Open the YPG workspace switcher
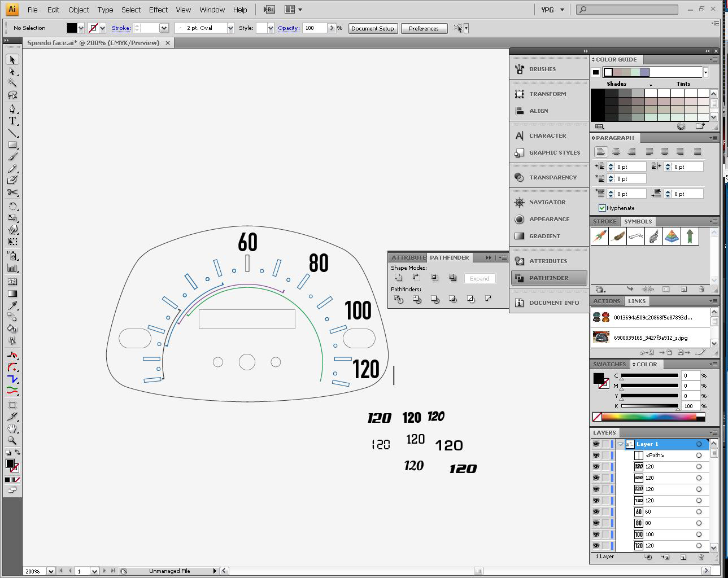This screenshot has height=578, width=728. tap(552, 10)
